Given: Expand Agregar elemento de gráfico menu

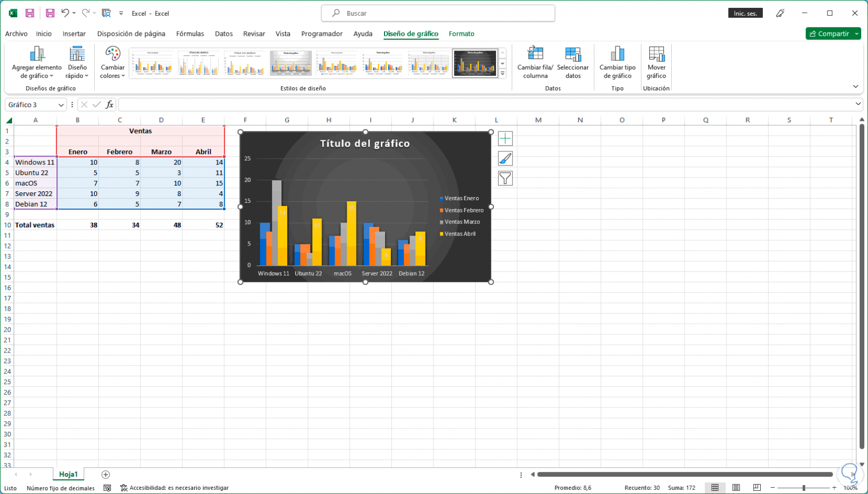Looking at the screenshot, I should [37, 63].
